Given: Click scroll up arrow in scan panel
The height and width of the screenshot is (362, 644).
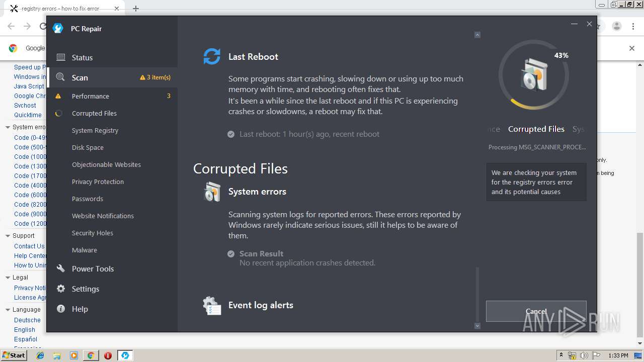Looking at the screenshot, I should 477,35.
